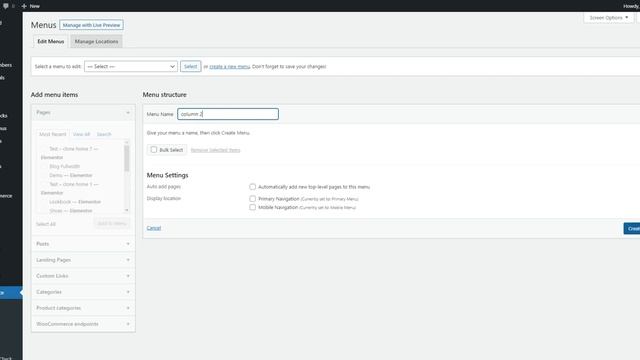This screenshot has height=360, width=640.
Task: Open the comments bubble in admin bar
Action: (x=7, y=6)
